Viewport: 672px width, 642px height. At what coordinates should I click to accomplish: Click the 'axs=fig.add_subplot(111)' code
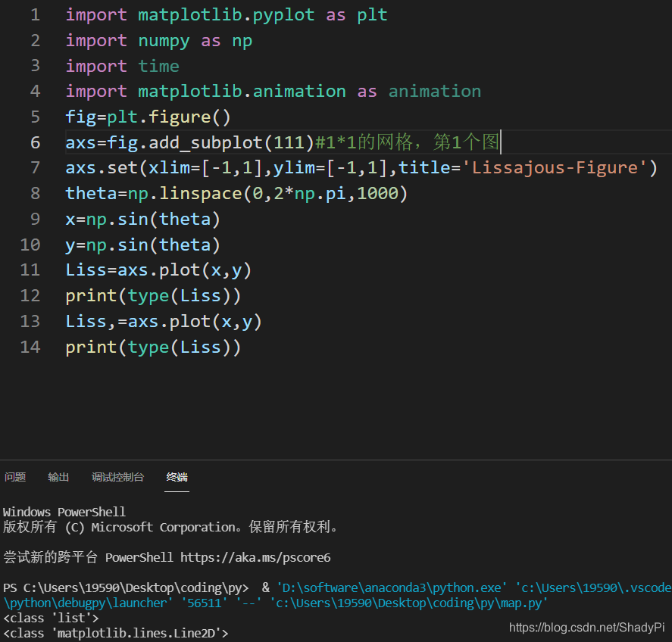[190, 142]
